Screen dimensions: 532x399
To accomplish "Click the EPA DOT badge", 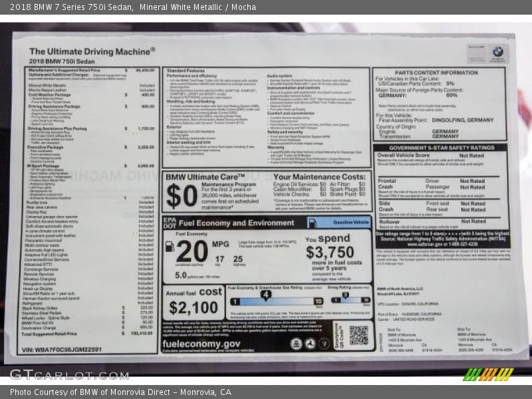I will [170, 223].
